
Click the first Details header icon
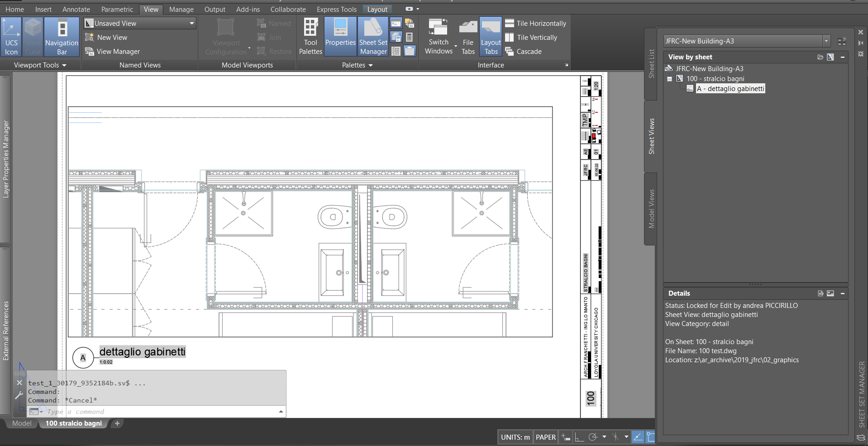tap(820, 293)
